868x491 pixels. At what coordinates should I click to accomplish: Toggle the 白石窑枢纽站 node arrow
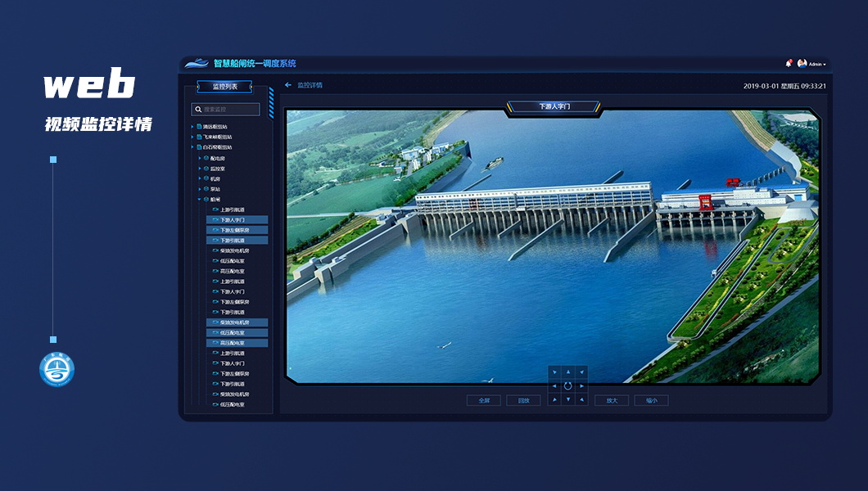tap(192, 147)
